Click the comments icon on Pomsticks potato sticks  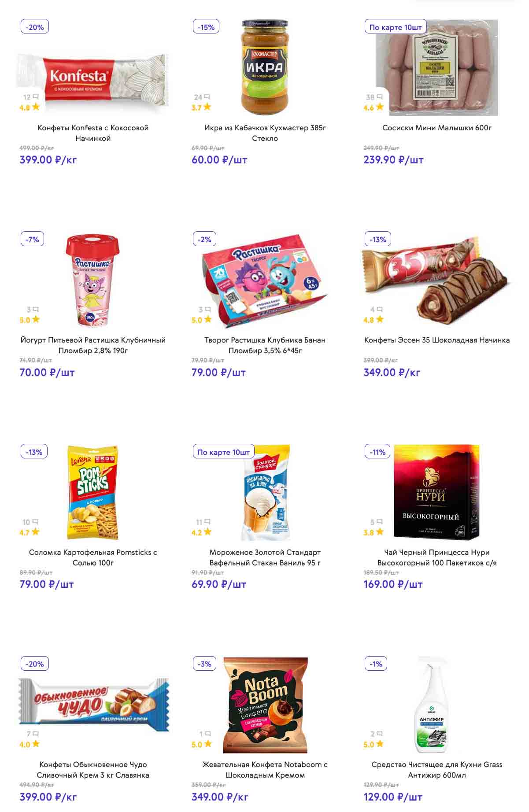click(36, 522)
